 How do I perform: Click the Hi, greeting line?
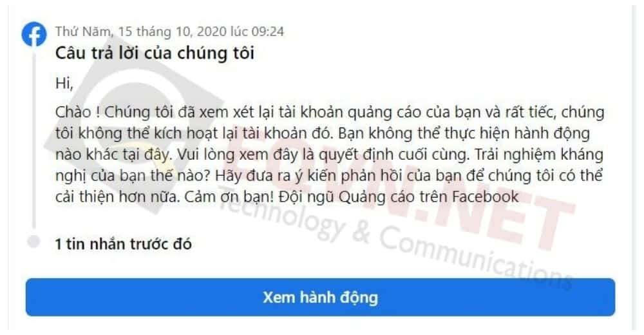64,84
